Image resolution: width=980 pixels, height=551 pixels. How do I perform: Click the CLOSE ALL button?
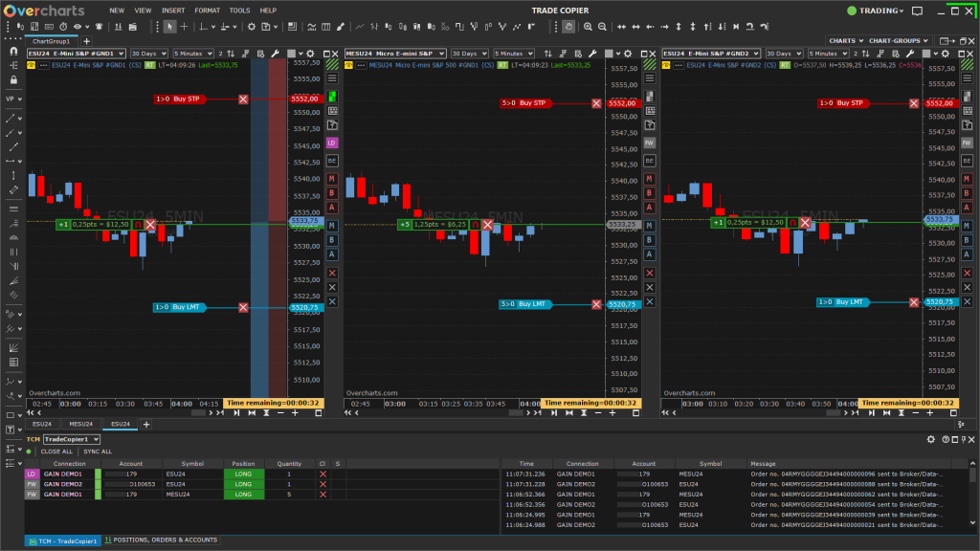tap(56, 452)
